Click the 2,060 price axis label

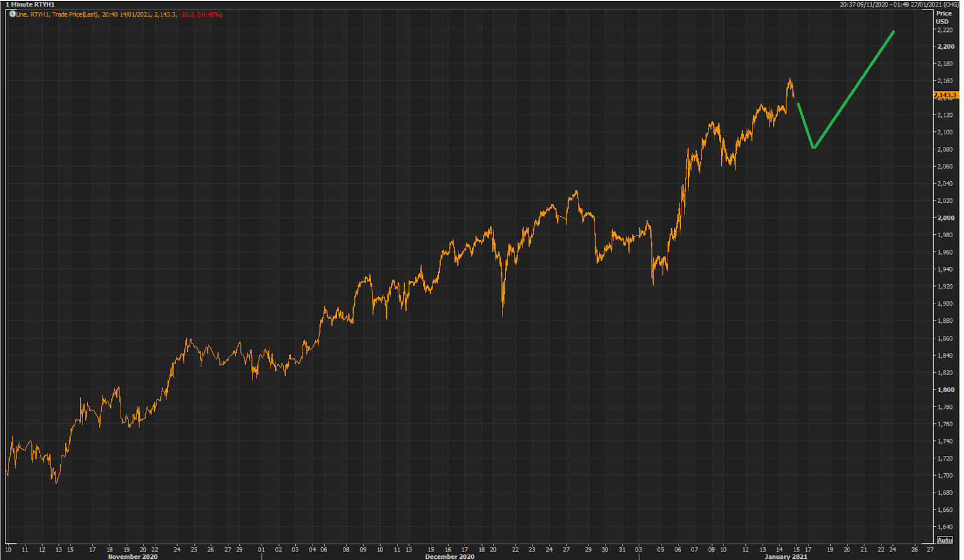(945, 167)
